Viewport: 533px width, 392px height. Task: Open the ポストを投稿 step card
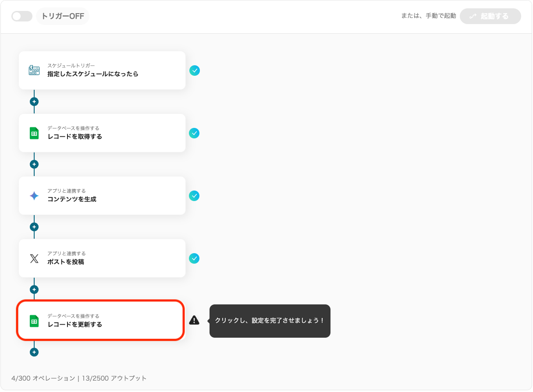(x=102, y=258)
